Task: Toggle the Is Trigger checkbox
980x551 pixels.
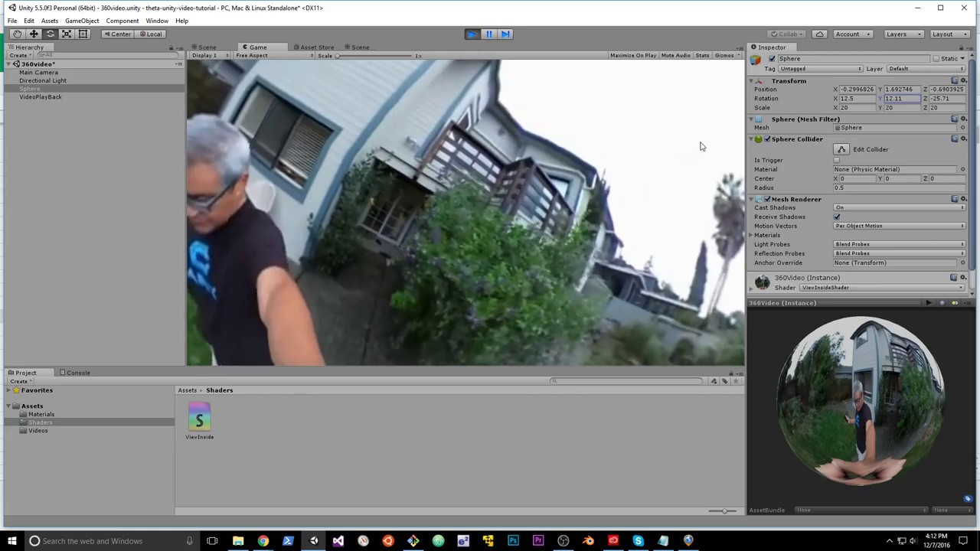Action: click(837, 160)
